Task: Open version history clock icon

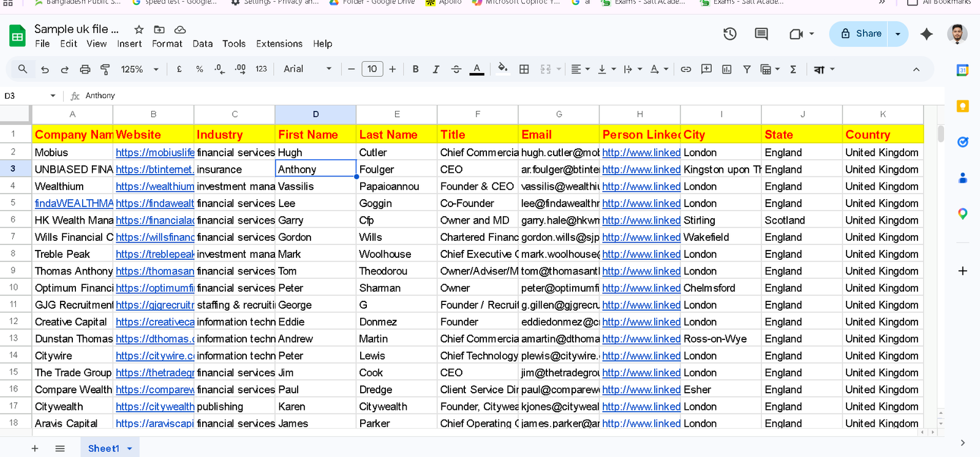Action: point(729,34)
